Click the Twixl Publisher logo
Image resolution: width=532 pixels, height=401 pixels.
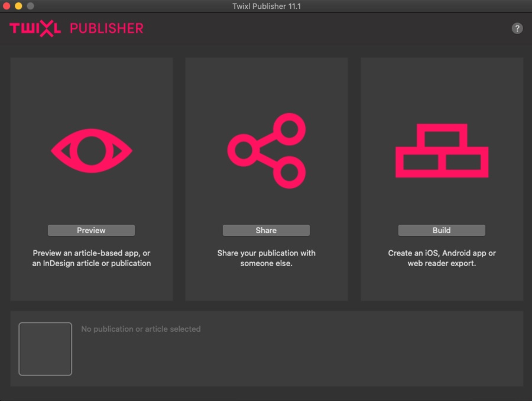click(x=76, y=28)
